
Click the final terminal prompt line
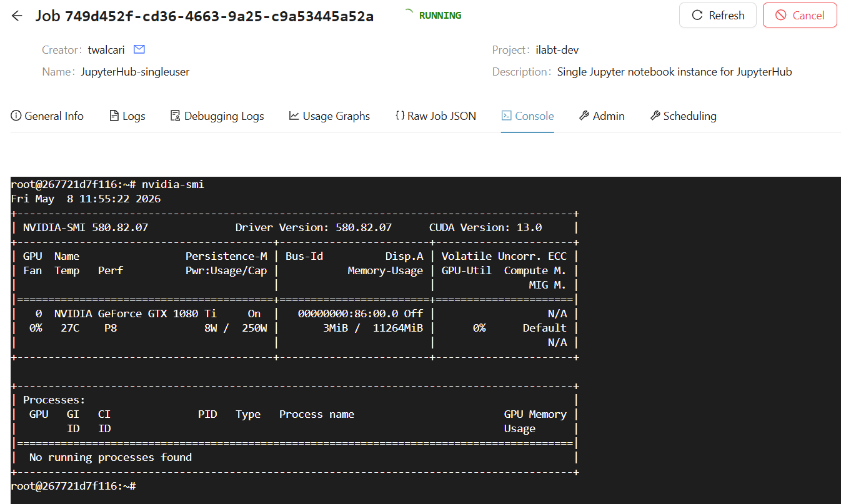coord(73,486)
